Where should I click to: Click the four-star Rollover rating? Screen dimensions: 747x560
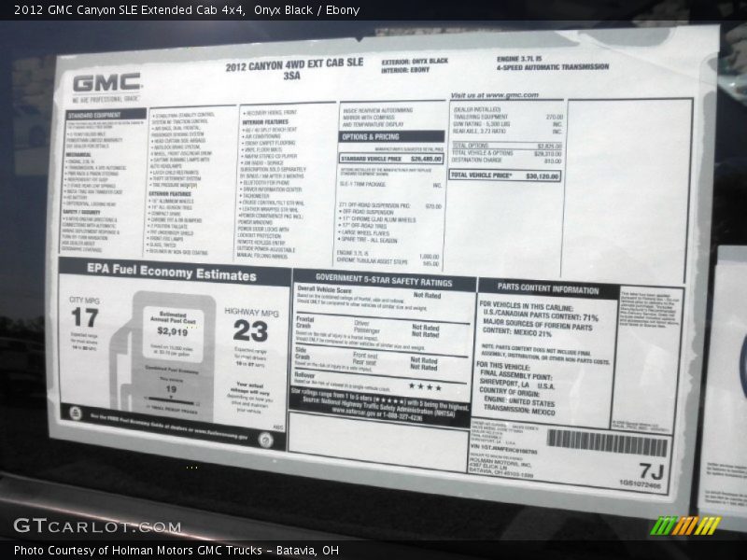(425, 387)
